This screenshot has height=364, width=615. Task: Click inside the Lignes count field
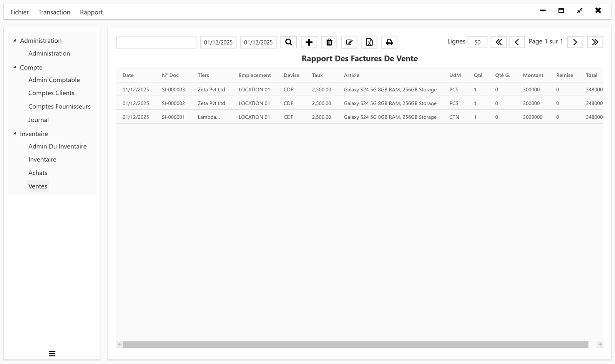tap(477, 42)
